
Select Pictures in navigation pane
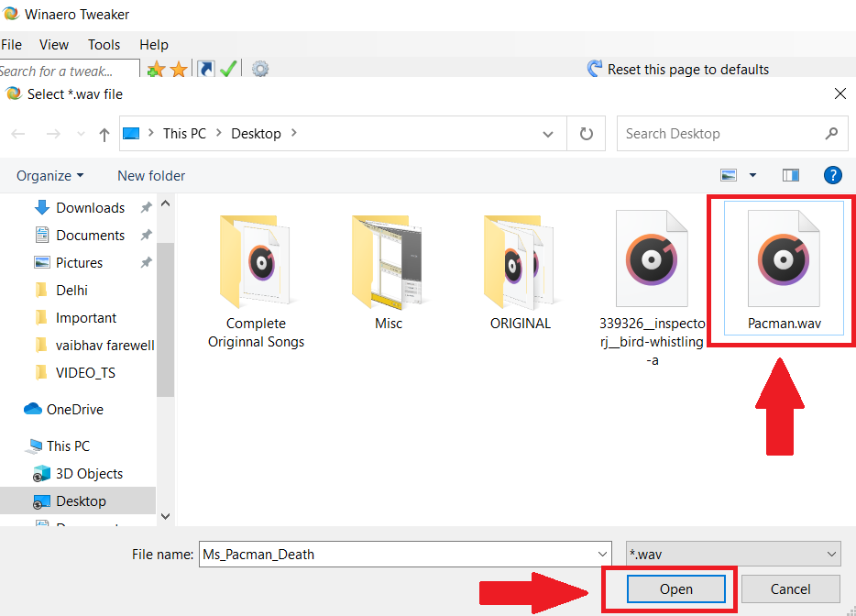[x=68, y=263]
